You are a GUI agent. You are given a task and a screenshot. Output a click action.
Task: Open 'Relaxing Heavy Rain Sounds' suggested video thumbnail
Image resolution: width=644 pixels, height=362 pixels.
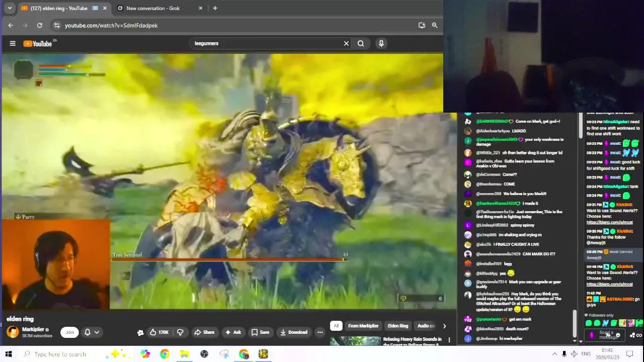coord(355,341)
